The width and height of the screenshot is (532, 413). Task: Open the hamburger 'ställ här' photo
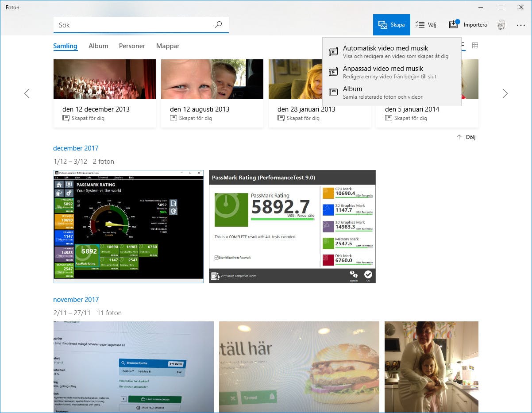299,367
